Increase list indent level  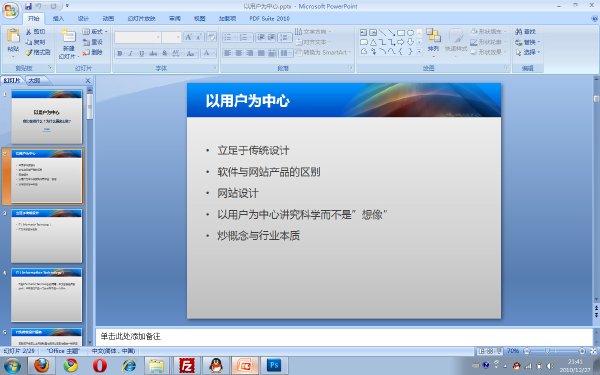[x=271, y=37]
